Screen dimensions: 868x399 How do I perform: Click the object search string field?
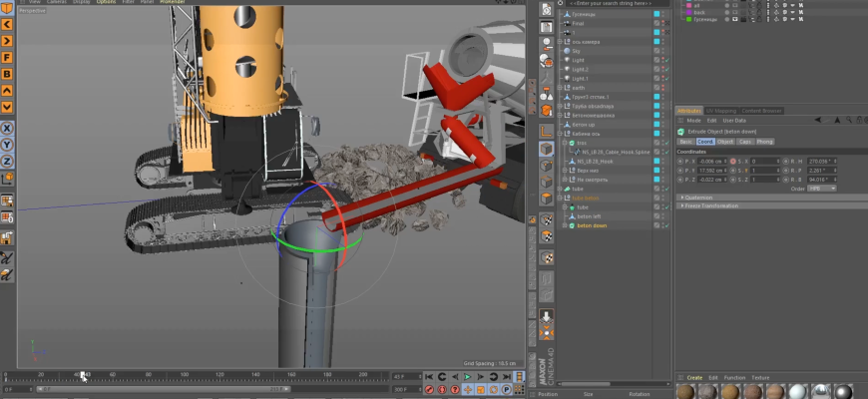click(609, 4)
